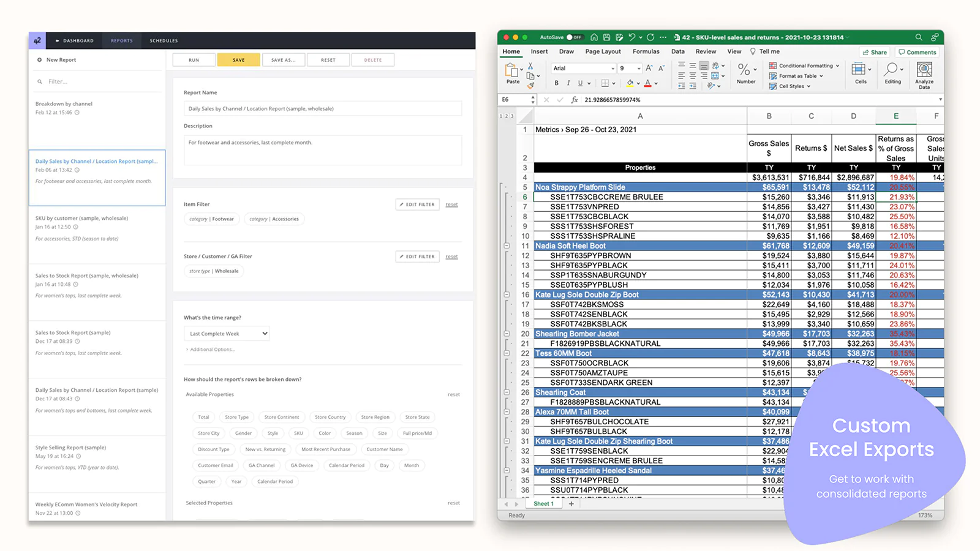
Task: Click the Wrap Text icon in the ribbon
Action: click(x=715, y=66)
